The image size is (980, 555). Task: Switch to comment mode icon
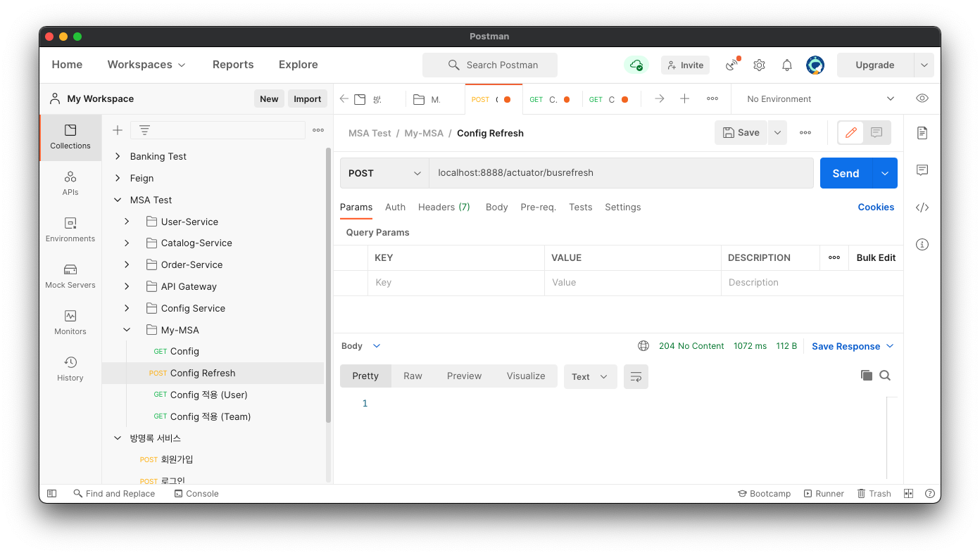[x=877, y=132]
